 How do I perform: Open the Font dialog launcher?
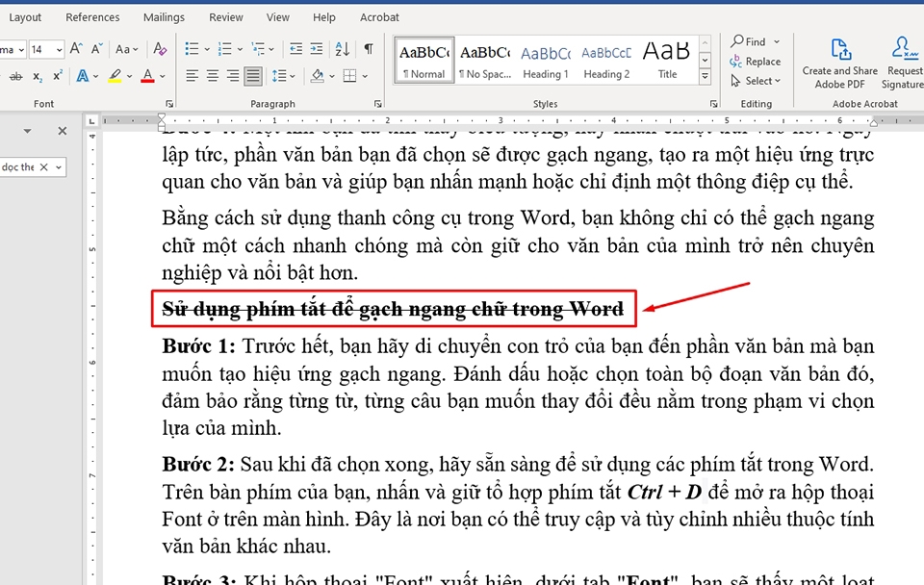coord(169,104)
